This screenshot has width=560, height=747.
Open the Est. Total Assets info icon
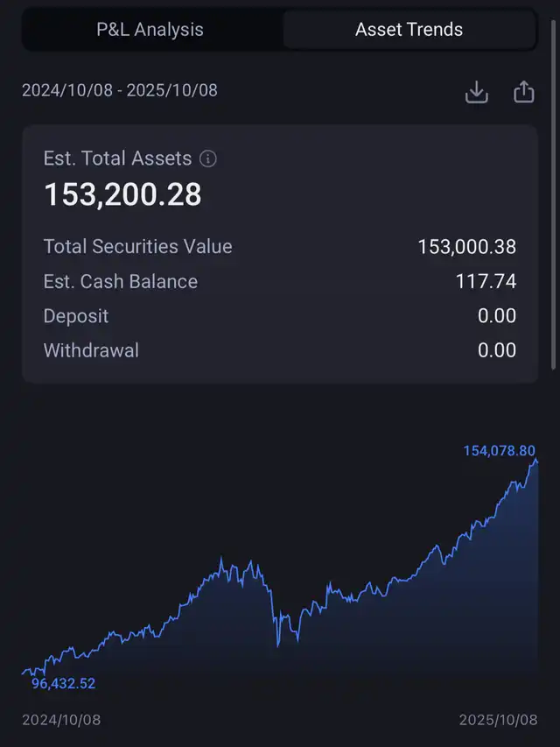click(208, 159)
